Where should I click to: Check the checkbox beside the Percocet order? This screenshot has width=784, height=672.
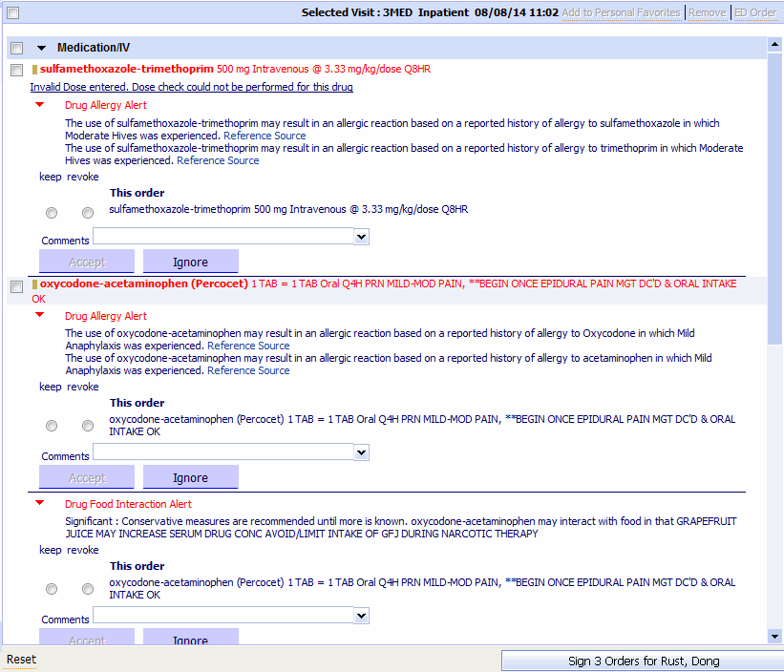point(15,284)
